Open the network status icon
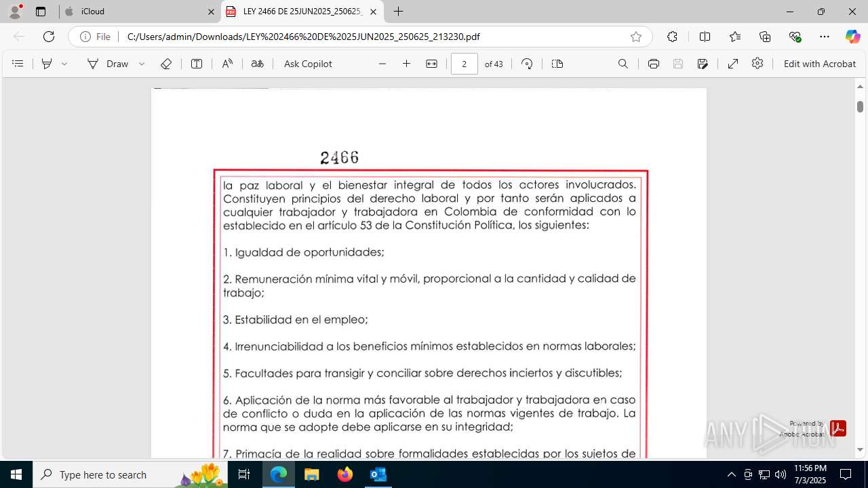This screenshot has width=868, height=488. [764, 474]
